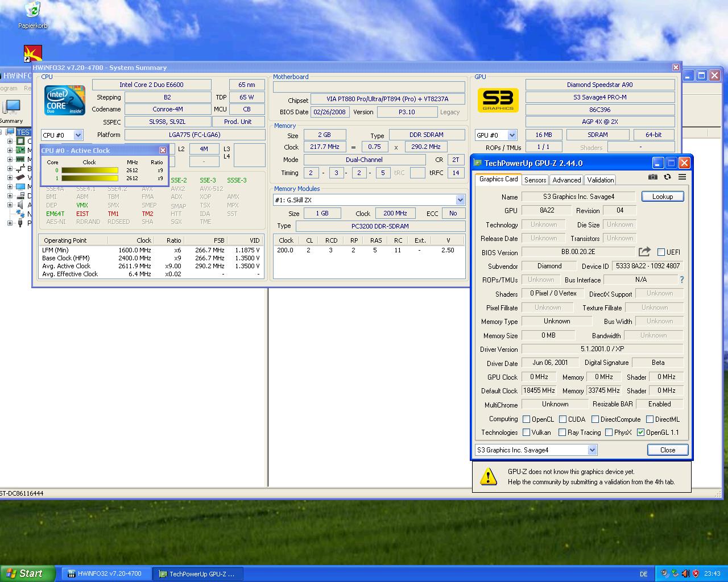
Task: Click the Intel Core 2 Duo logo
Action: pos(65,101)
